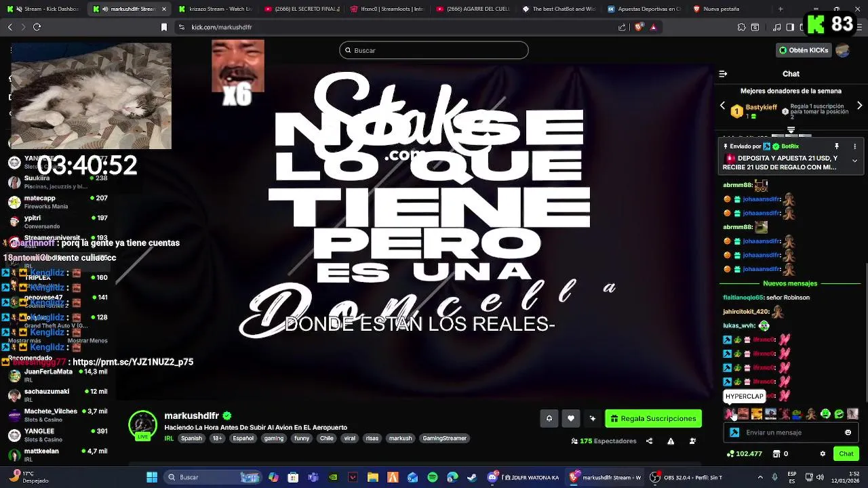
Task: Show the previous top donor with the left arrow
Action: pos(722,106)
